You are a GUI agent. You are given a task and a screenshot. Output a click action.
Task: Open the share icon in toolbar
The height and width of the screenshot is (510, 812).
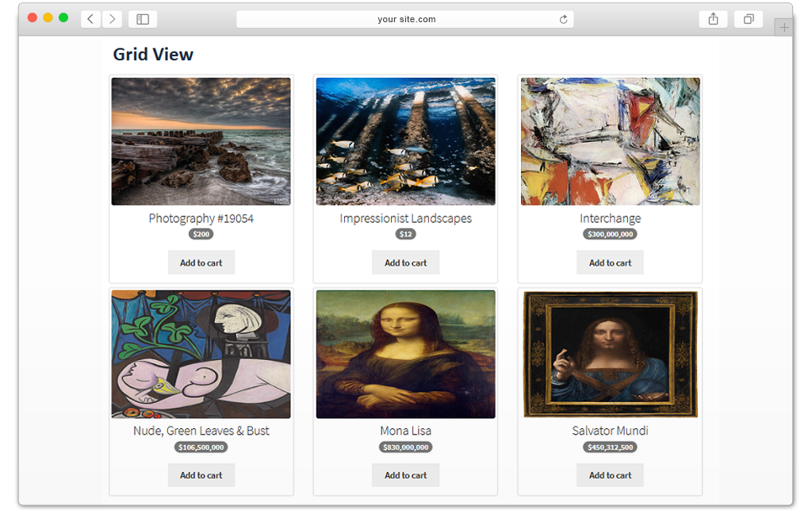coord(713,19)
